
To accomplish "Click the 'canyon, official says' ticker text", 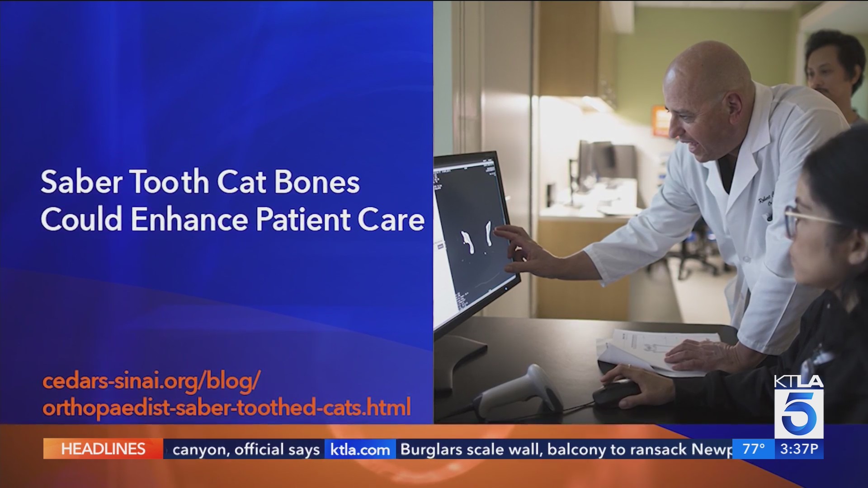I will click(245, 450).
